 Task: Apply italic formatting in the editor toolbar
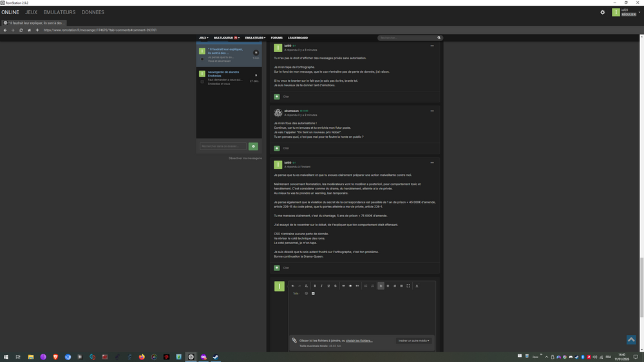[x=321, y=286]
